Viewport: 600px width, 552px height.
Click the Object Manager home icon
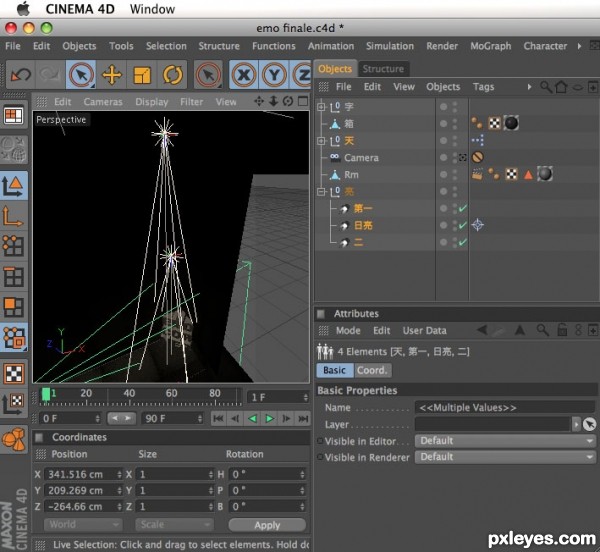click(x=561, y=87)
